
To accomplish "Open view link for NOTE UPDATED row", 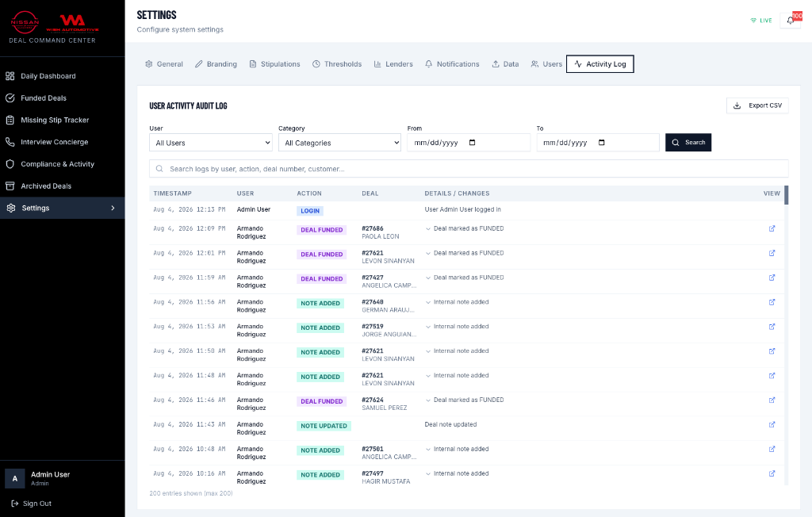I will tap(772, 424).
